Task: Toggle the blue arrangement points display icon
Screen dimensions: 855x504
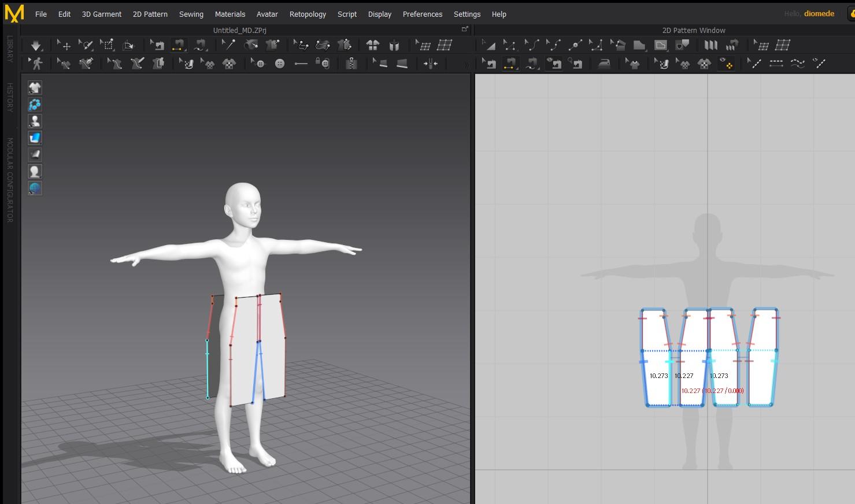Action: (35, 104)
